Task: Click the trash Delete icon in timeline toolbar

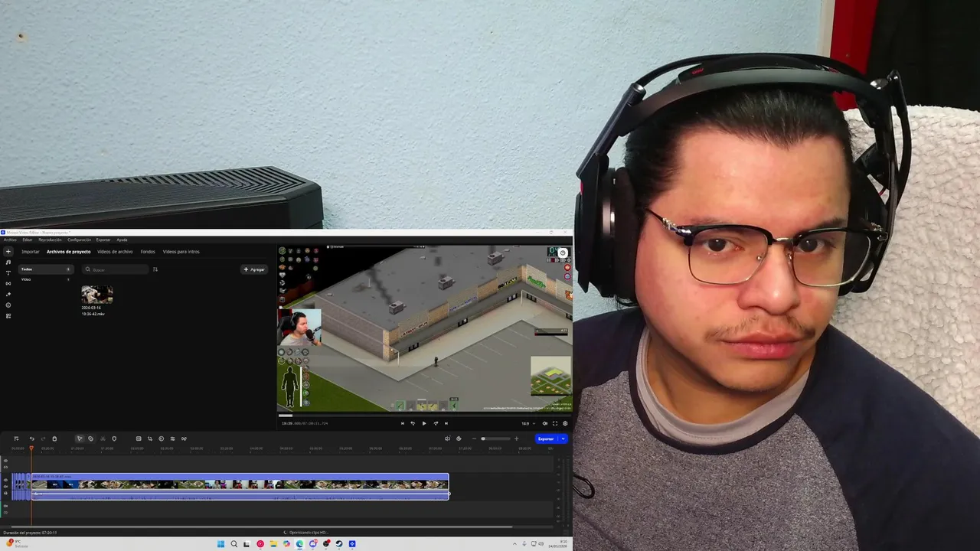Action: 54,439
